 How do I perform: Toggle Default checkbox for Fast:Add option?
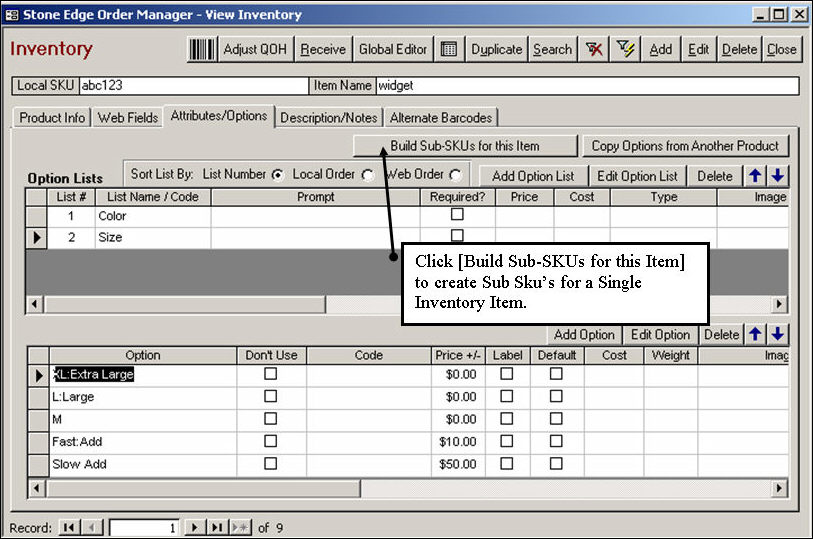556,441
